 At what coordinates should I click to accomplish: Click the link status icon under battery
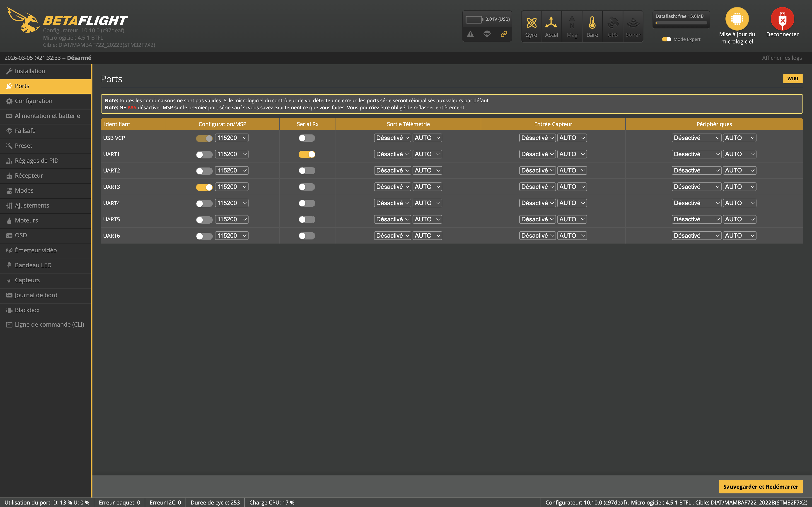[x=504, y=34]
